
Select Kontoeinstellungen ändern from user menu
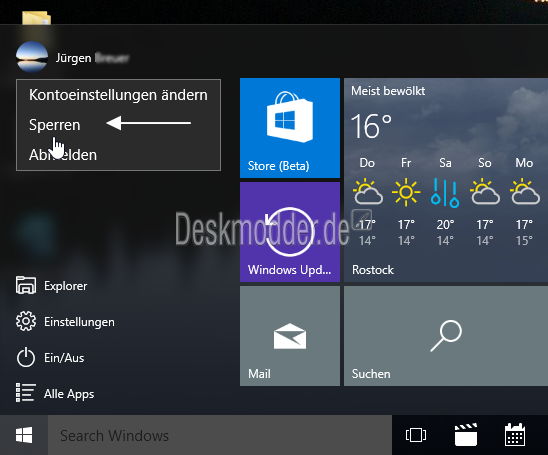point(118,95)
